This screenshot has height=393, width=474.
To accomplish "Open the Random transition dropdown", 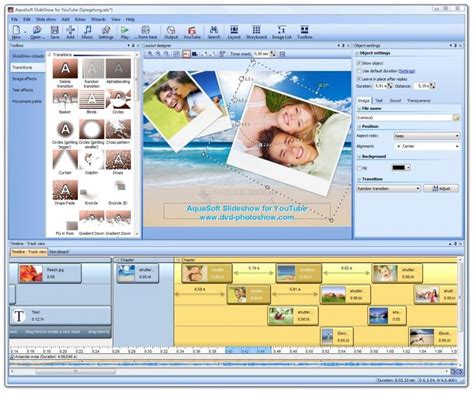I will coord(388,189).
